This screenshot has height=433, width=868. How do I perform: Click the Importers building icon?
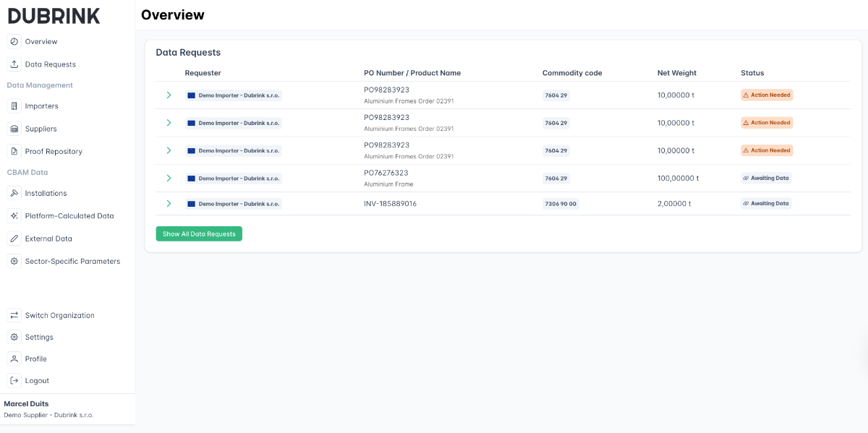pyautogui.click(x=14, y=106)
